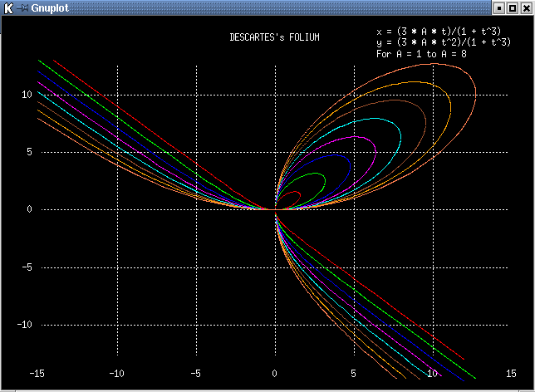The height and width of the screenshot is (392, 535).
Task: Close the Gnuplot window
Action: [526, 8]
